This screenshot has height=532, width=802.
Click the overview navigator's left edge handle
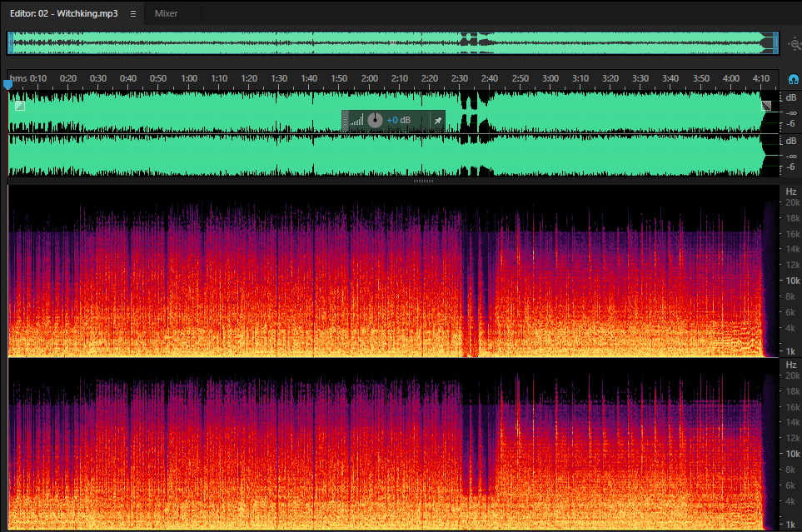[10, 43]
